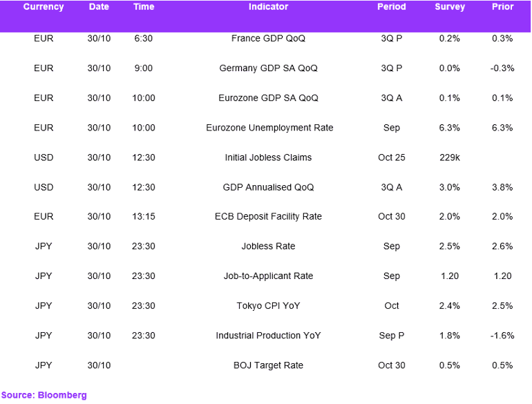
Task: Select the Indicator column header
Action: point(268,7)
